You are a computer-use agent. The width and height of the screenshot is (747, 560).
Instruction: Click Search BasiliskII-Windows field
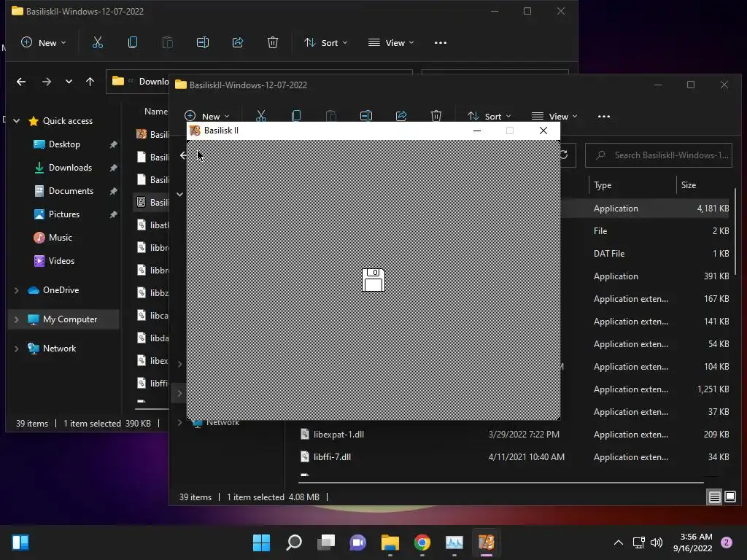659,155
